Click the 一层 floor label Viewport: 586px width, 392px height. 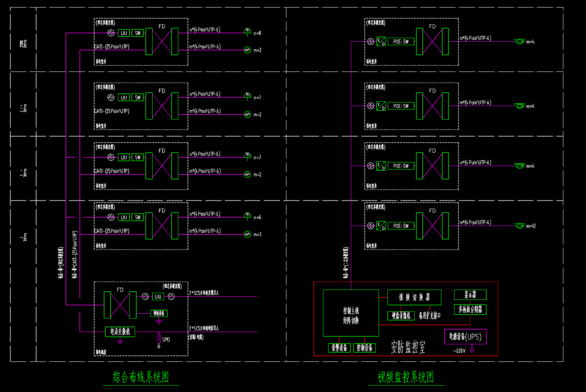pyautogui.click(x=23, y=237)
